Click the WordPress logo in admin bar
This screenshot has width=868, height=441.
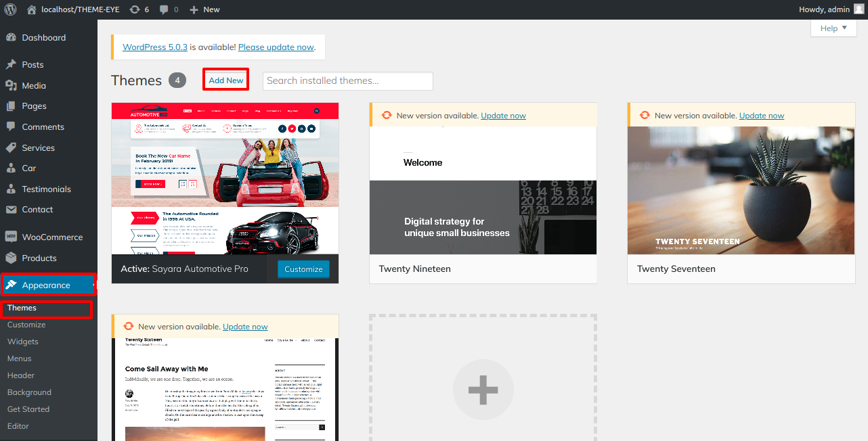tap(9, 9)
